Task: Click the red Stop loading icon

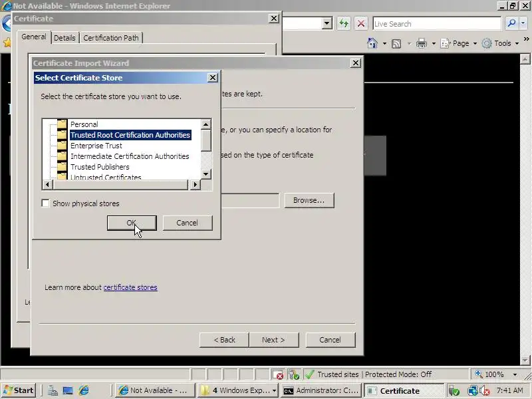Action: 361,23
